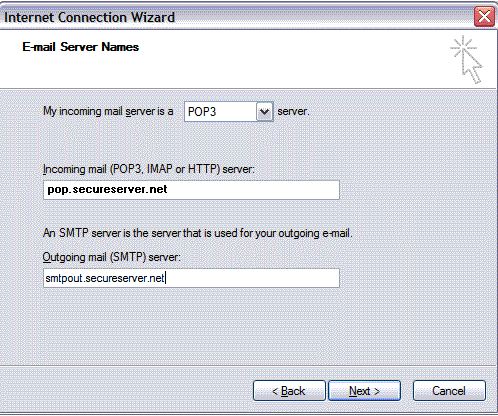Close the Internet Connection Wizard window

click(x=484, y=16)
